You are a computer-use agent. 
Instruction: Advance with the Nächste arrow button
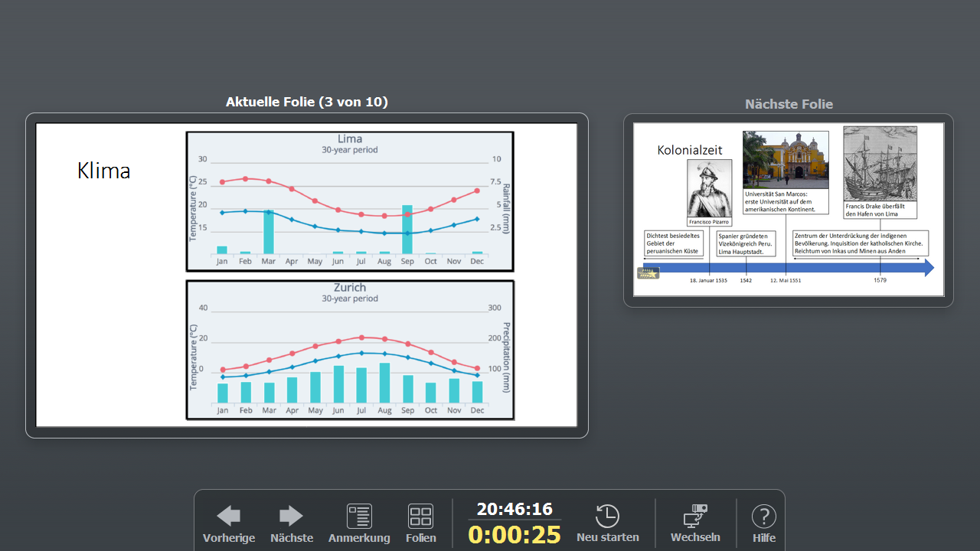pyautogui.click(x=292, y=523)
